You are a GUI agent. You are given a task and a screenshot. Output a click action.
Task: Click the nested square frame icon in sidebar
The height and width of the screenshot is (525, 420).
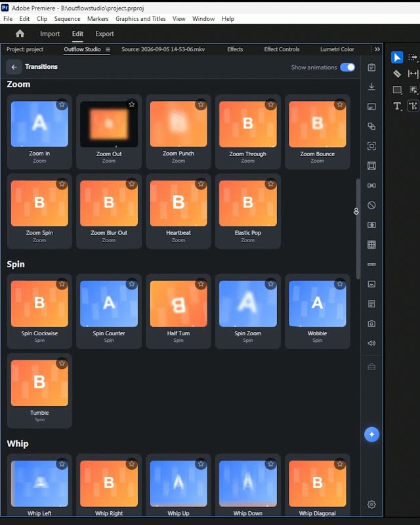click(x=371, y=166)
